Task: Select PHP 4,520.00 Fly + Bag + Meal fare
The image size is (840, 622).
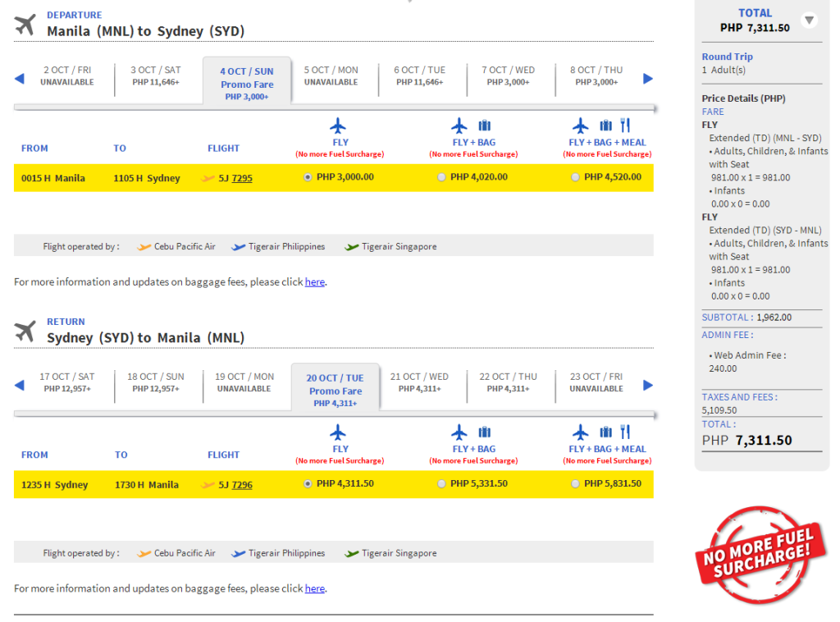Action: pyautogui.click(x=575, y=177)
